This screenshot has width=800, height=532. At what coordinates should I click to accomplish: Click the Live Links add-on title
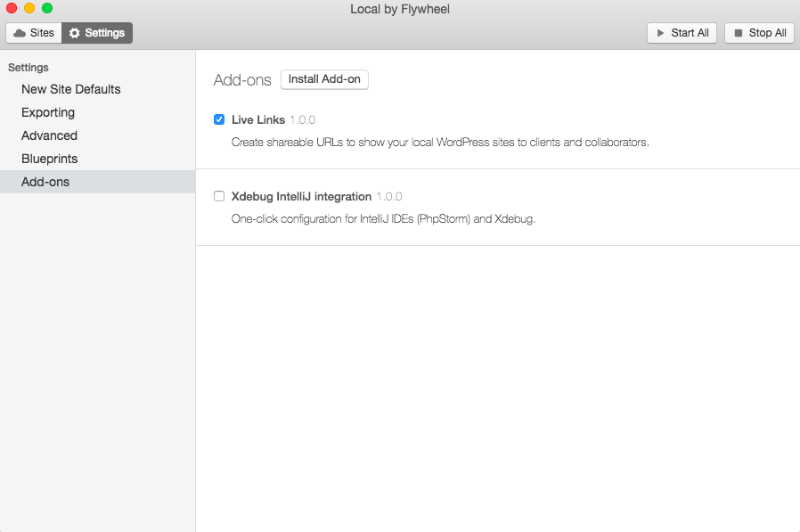click(x=258, y=120)
